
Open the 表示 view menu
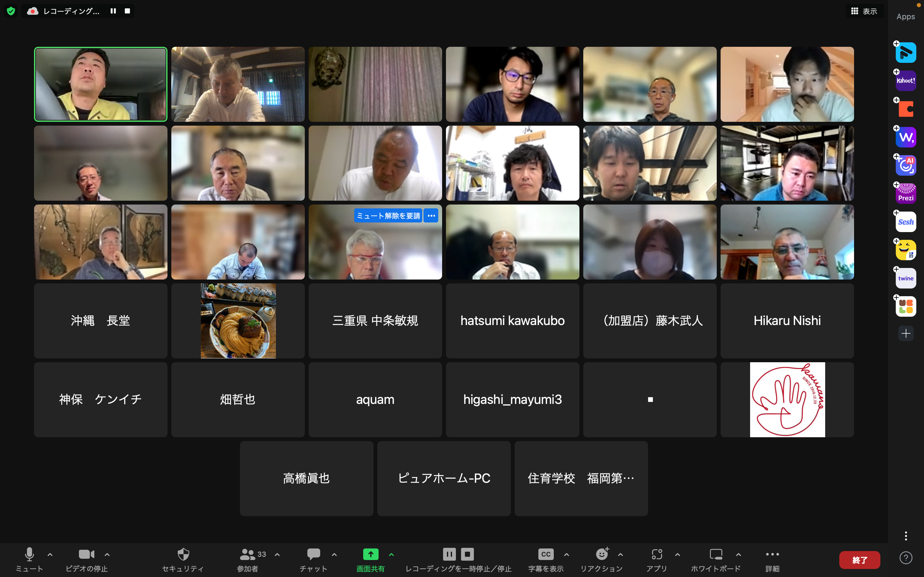pos(864,11)
